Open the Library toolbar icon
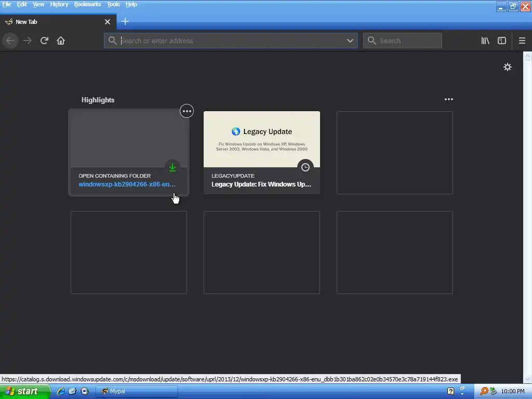This screenshot has height=399, width=532. 485,41
